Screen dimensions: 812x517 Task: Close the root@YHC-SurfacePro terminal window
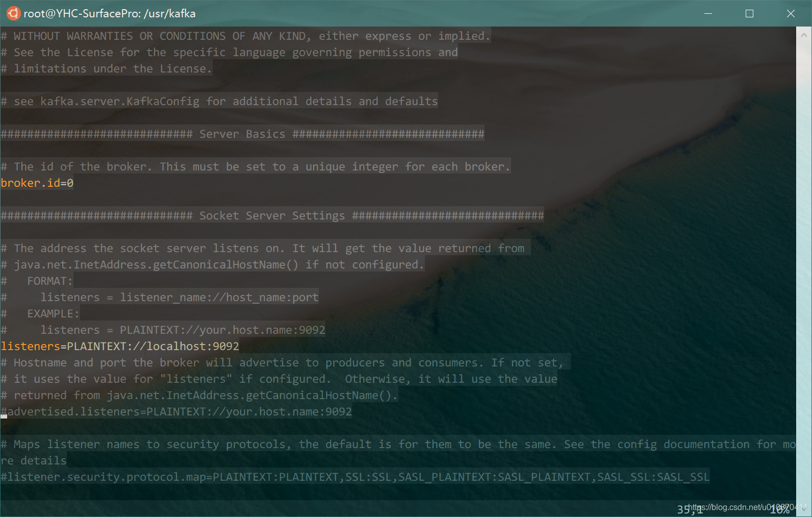(791, 13)
